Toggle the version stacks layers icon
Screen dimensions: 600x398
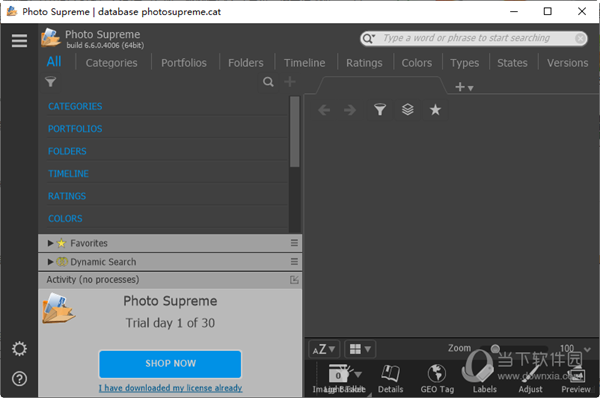click(x=408, y=110)
